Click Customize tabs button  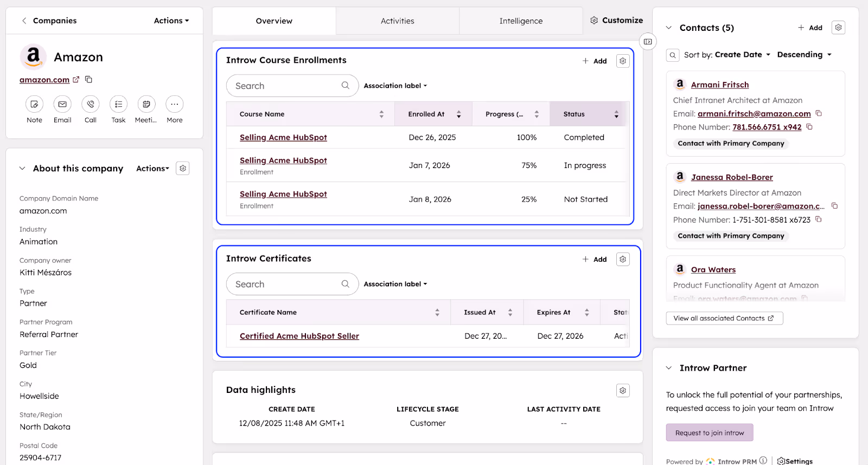coord(617,20)
